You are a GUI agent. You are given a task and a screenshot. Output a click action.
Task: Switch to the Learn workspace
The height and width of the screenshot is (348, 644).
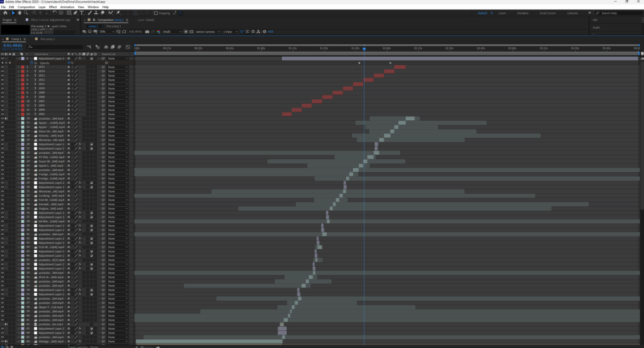tap(502, 13)
